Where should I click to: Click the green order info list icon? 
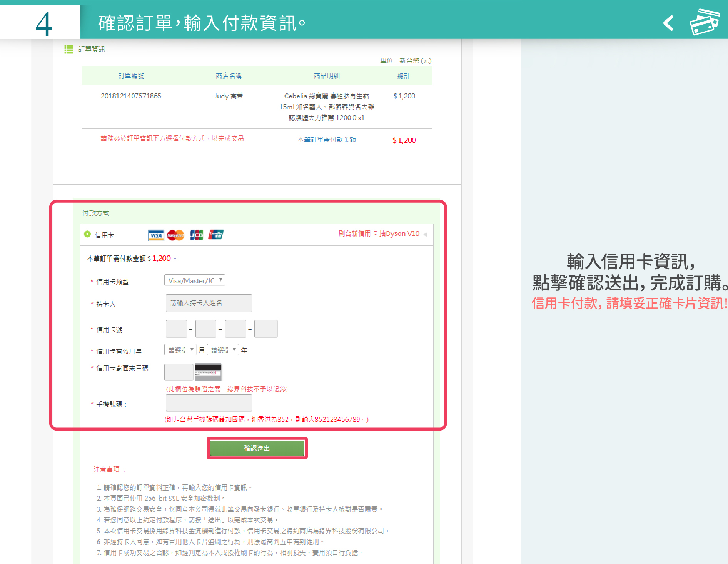(68, 49)
